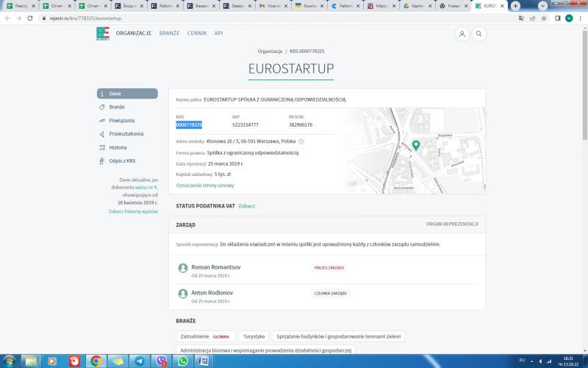Open the Chrome profile avatar
The image size is (588, 368).
(569, 18)
